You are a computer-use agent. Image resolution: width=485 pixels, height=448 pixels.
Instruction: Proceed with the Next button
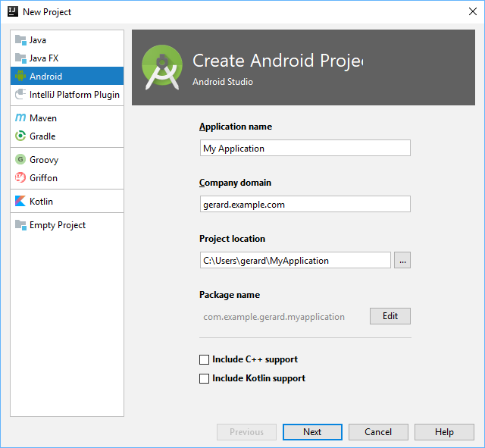312,432
